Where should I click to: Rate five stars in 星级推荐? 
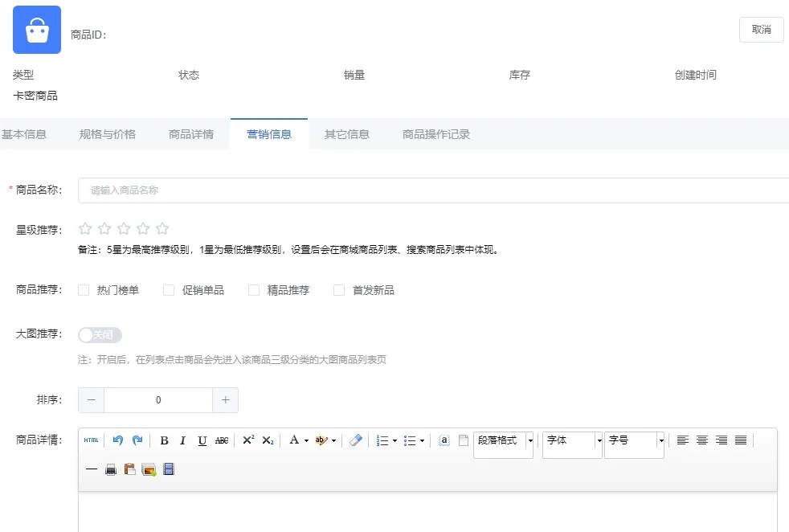162,228
